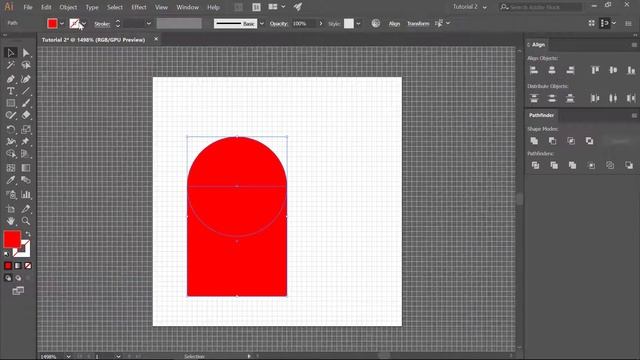Viewport: 640px width, 360px height.
Task: Align objects to vertical bottom
Action: [x=631, y=70]
